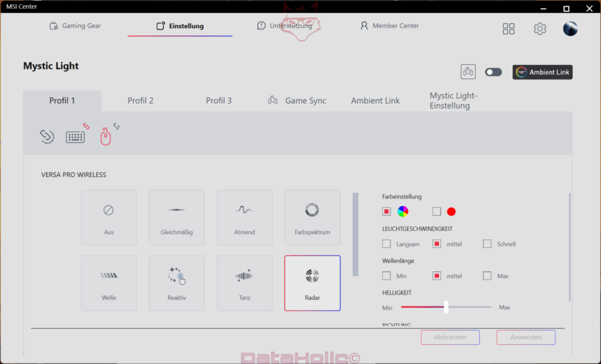The image size is (601, 364).
Task: Click the sync all devices link icon
Action: point(47,137)
